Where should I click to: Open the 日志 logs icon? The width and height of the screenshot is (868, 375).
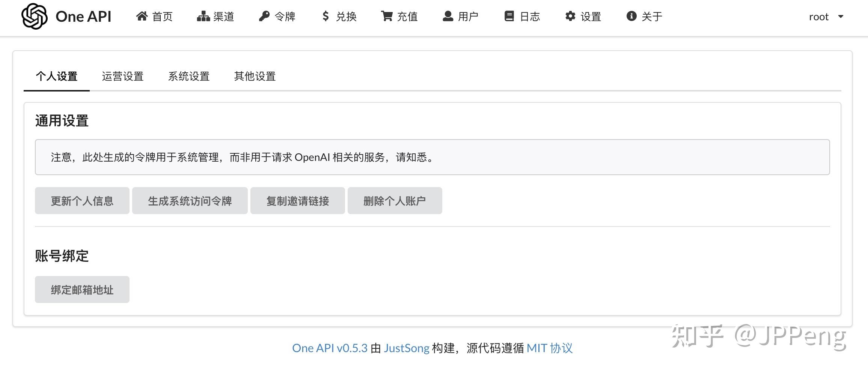509,16
